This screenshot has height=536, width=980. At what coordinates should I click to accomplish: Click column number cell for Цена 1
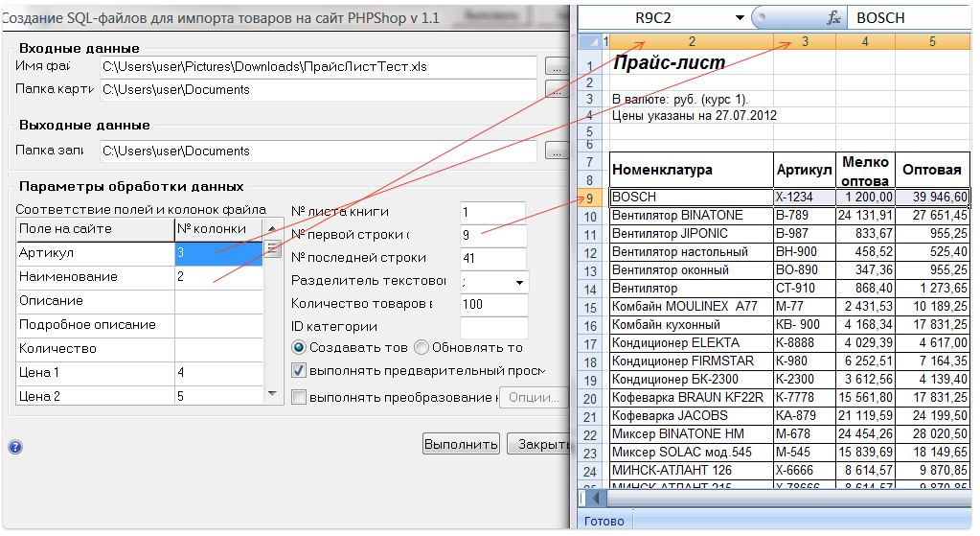click(218, 373)
